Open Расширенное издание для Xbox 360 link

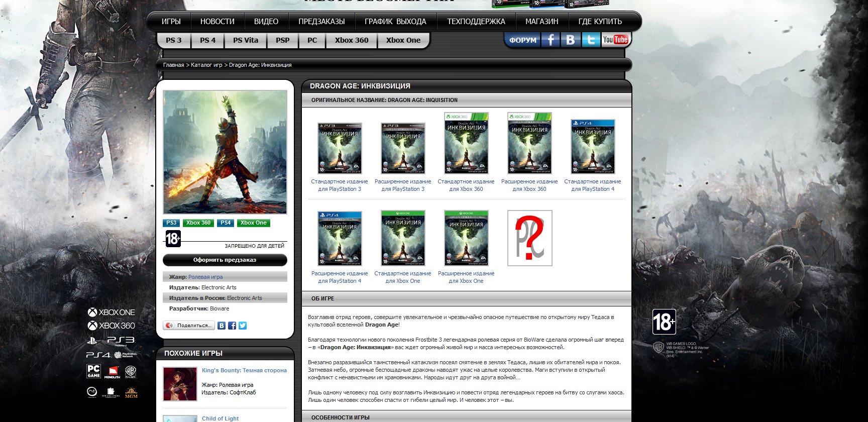529,185
